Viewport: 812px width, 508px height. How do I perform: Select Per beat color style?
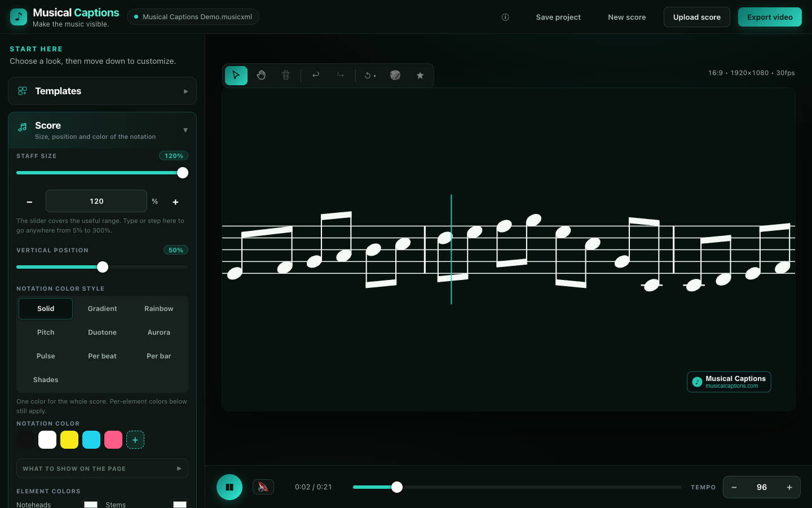click(x=102, y=356)
